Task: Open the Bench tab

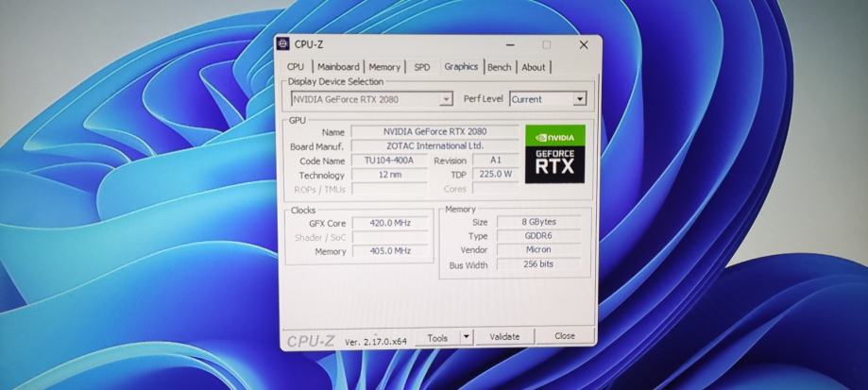Action: [x=500, y=67]
